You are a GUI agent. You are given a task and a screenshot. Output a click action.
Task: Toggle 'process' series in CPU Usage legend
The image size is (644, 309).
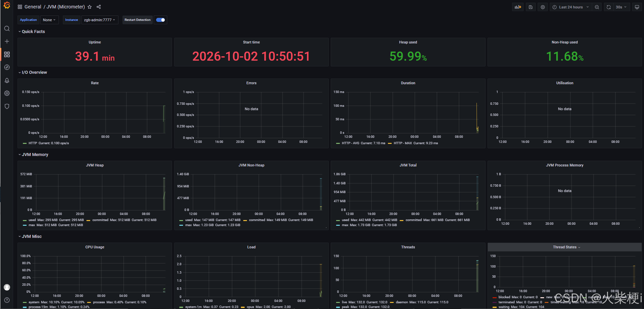click(x=99, y=302)
